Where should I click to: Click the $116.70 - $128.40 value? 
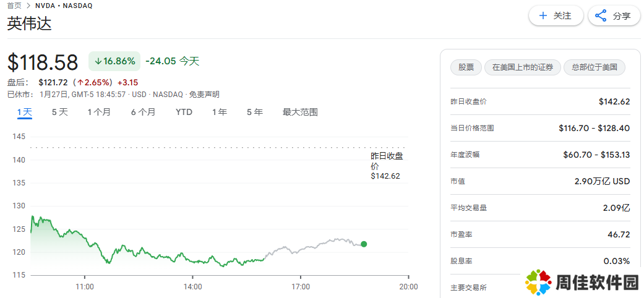(x=594, y=128)
